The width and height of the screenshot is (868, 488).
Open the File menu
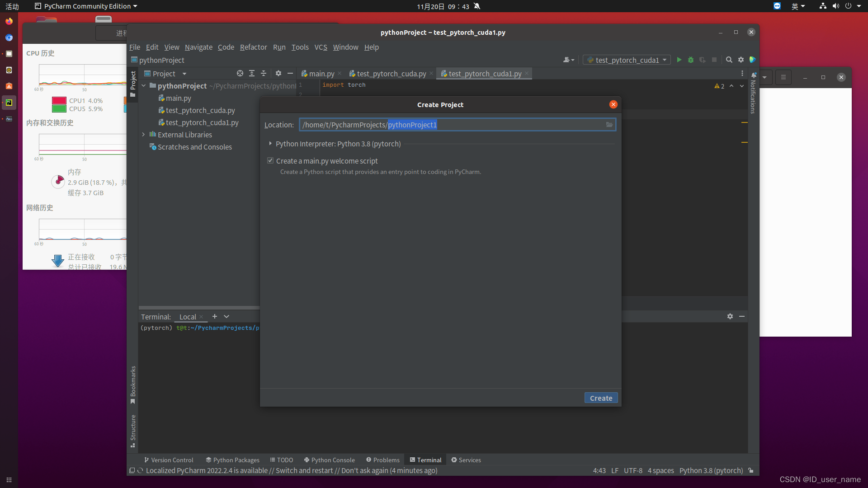click(135, 47)
